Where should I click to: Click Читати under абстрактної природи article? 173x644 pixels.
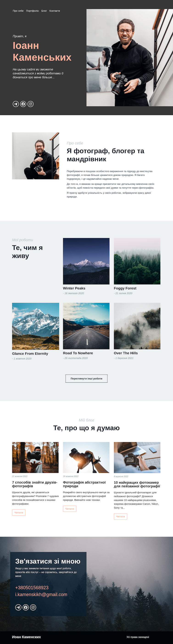pyautogui.click(x=70, y=509)
